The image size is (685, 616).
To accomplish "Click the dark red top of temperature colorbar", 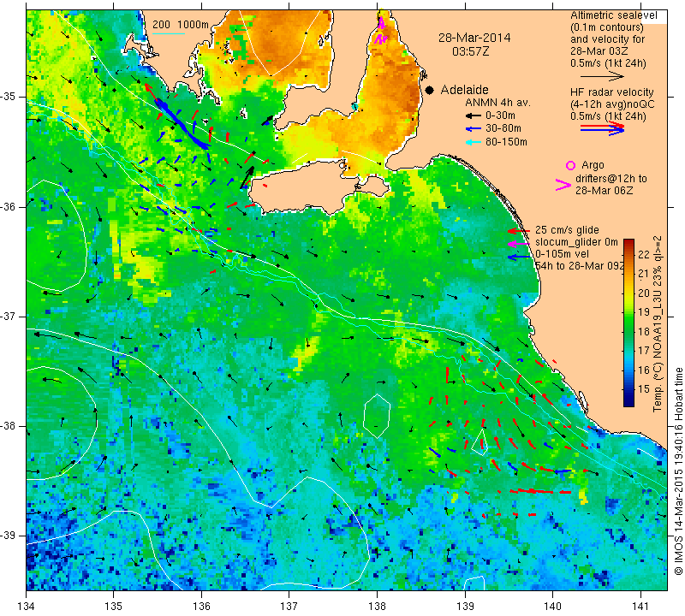I will click(628, 243).
